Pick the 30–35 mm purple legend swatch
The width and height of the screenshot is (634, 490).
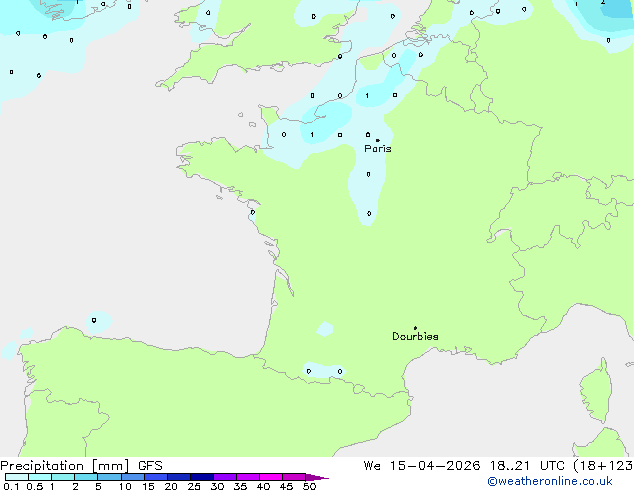(x=225, y=477)
